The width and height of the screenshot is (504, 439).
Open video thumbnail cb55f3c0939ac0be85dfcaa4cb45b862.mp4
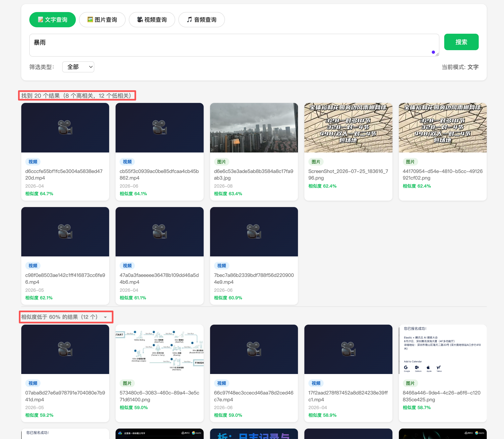160,128
